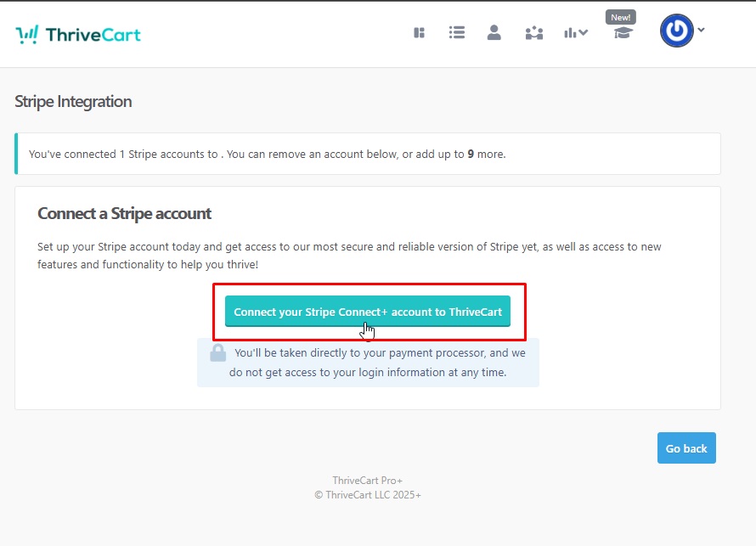Open the Learn graduation cap icon
This screenshot has width=756, height=546.
tap(623, 33)
